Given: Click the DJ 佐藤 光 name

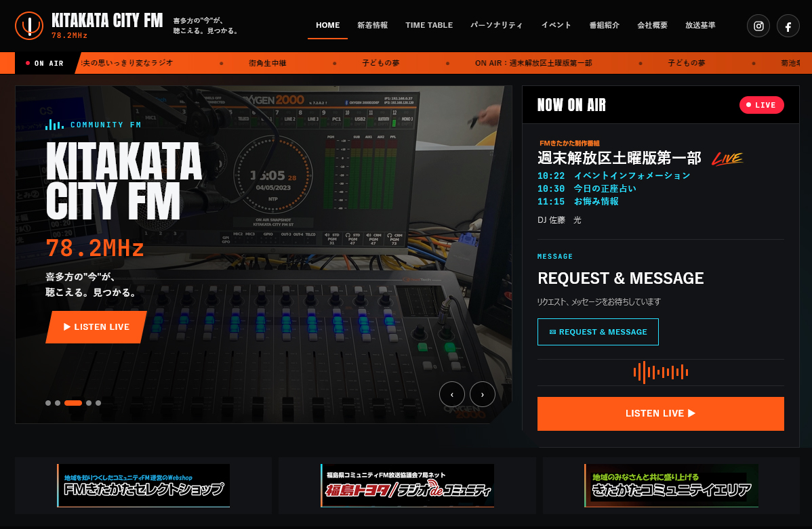Looking at the screenshot, I should click(x=559, y=220).
